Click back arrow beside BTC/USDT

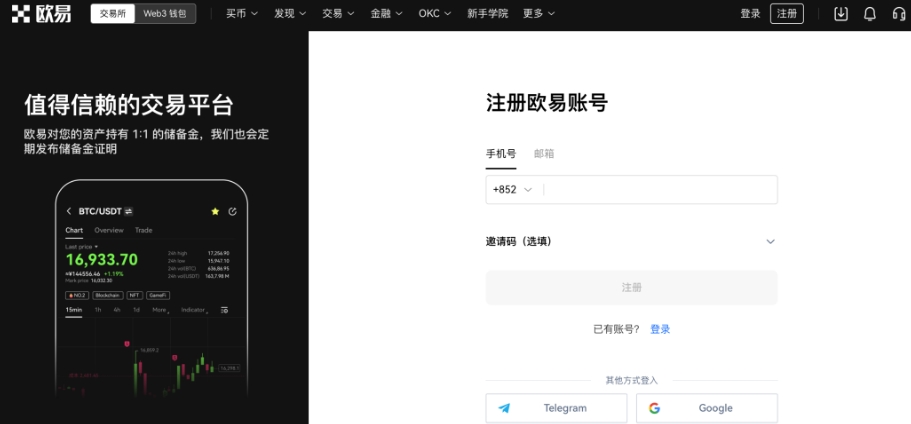(x=69, y=211)
